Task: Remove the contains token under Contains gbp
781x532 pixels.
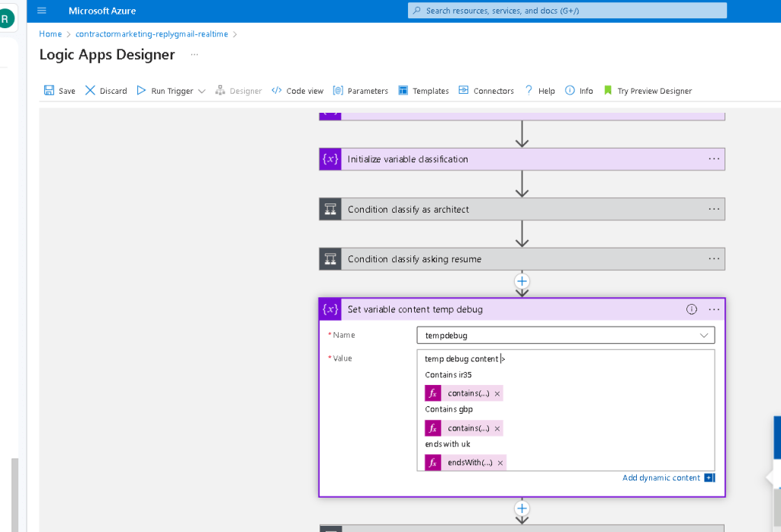Action: coord(497,428)
